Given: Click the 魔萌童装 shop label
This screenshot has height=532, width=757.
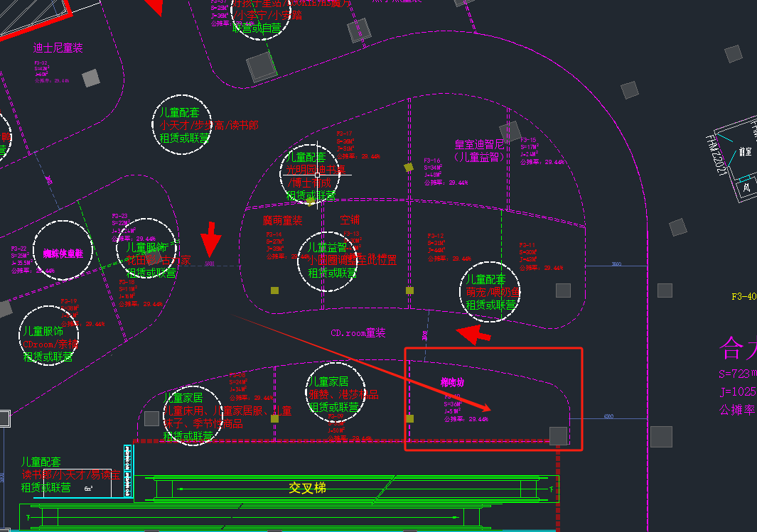Looking at the screenshot, I should [x=282, y=220].
